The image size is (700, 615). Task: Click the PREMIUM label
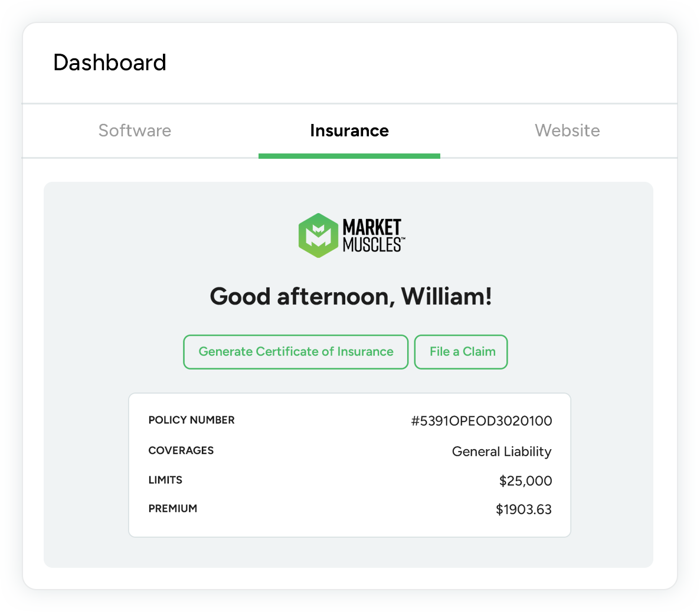[x=172, y=508]
